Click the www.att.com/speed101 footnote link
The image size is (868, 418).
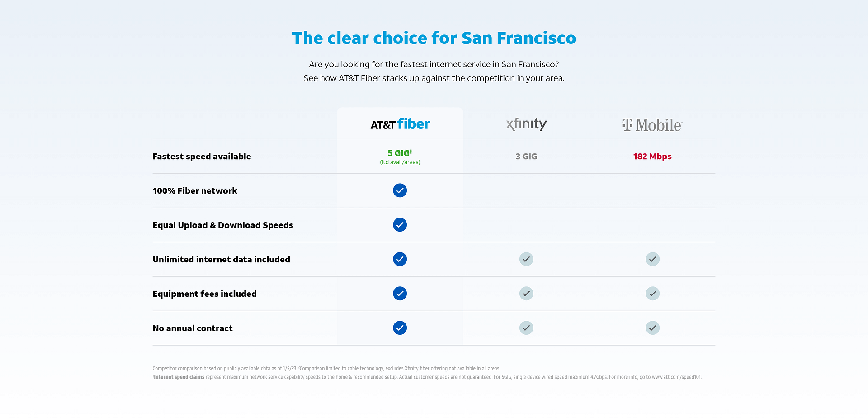click(676, 377)
